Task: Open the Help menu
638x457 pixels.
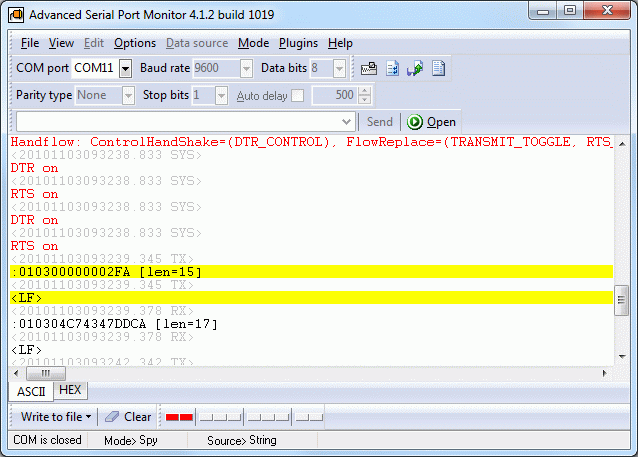Action: [x=340, y=43]
